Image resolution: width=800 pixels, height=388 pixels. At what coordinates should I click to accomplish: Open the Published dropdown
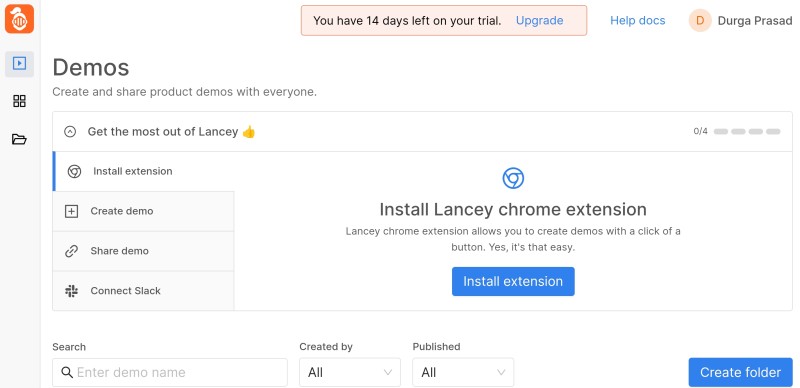463,372
